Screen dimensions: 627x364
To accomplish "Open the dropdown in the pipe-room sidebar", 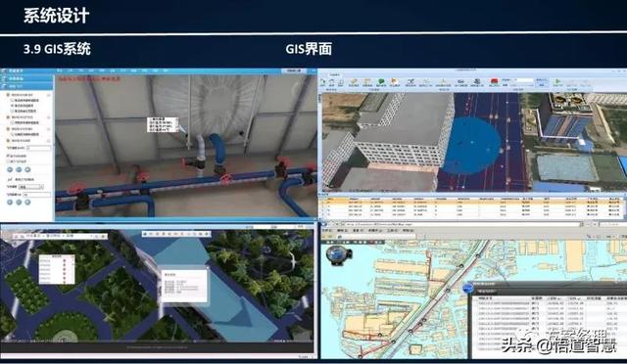I will coord(31,187).
